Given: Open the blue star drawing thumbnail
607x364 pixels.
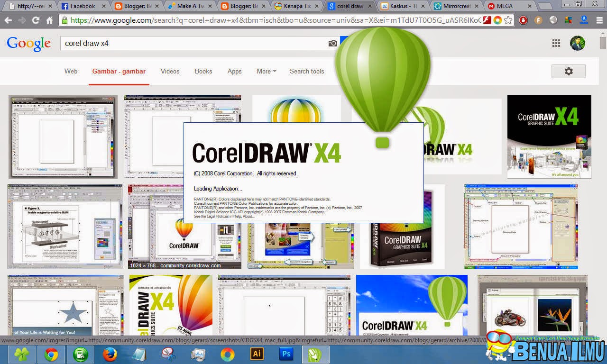Looking at the screenshot, I should [x=65, y=306].
